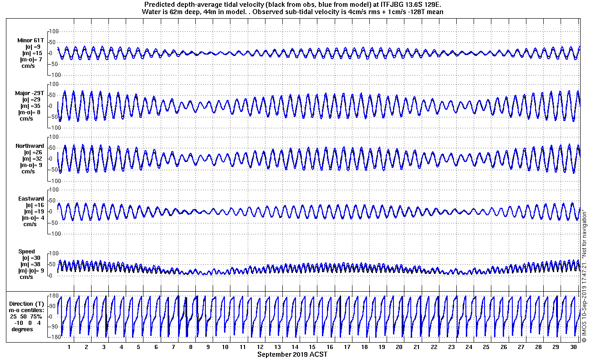Click the 'Water is 62m deep' subtitle line
Image resolution: width=592 pixels, height=364 pixels.
[x=292, y=12]
